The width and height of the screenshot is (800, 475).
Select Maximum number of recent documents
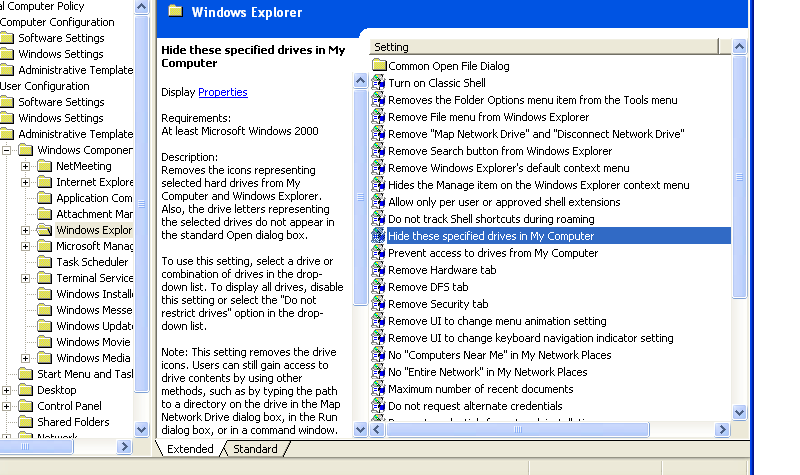(481, 389)
